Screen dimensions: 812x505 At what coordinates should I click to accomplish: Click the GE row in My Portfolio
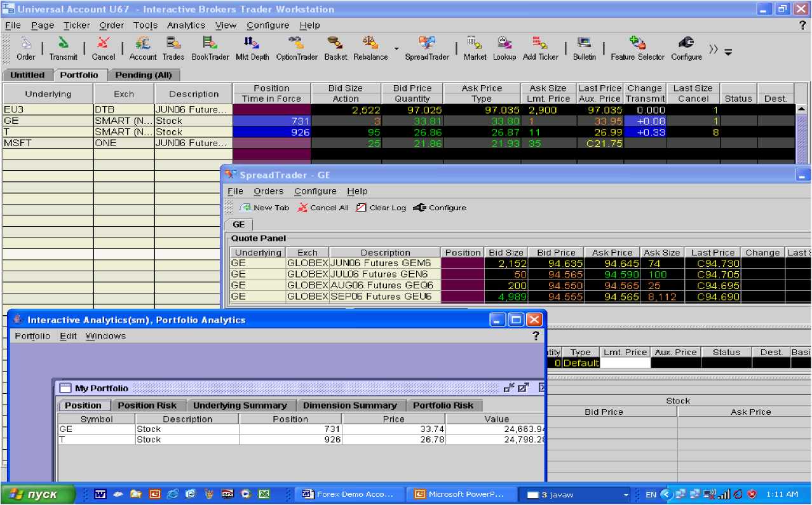(301, 429)
